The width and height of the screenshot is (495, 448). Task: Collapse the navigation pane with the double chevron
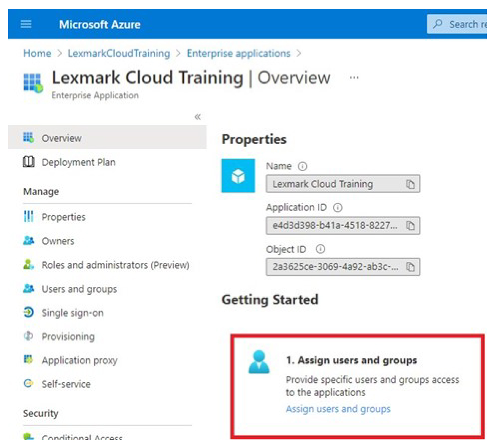click(x=197, y=117)
